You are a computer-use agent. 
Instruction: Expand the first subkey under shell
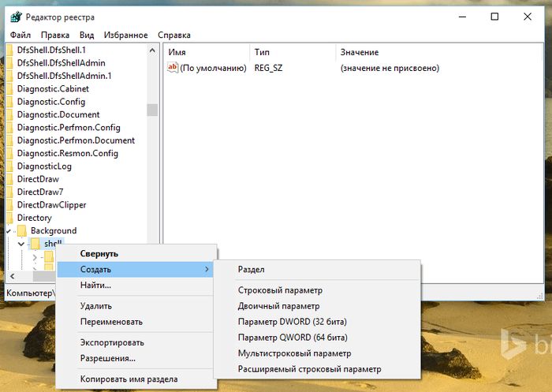click(x=35, y=256)
